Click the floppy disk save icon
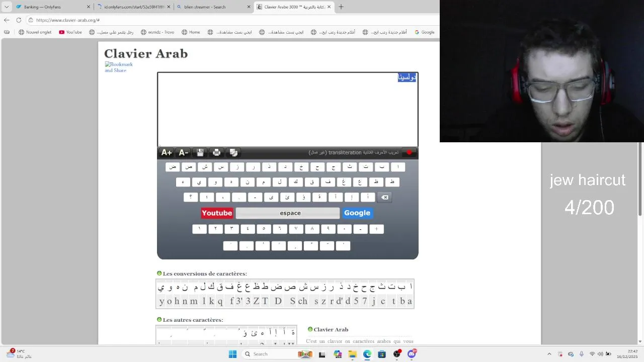The height and width of the screenshot is (362, 644). click(x=200, y=152)
